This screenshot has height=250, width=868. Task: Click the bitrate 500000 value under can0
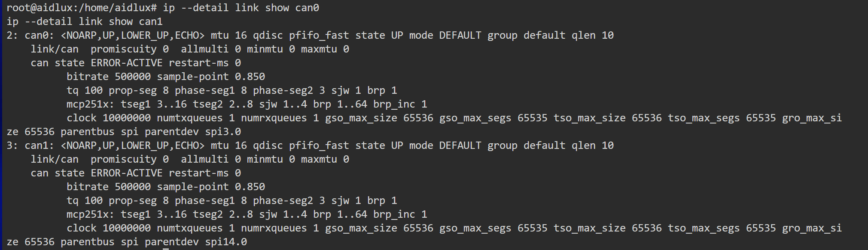133,77
